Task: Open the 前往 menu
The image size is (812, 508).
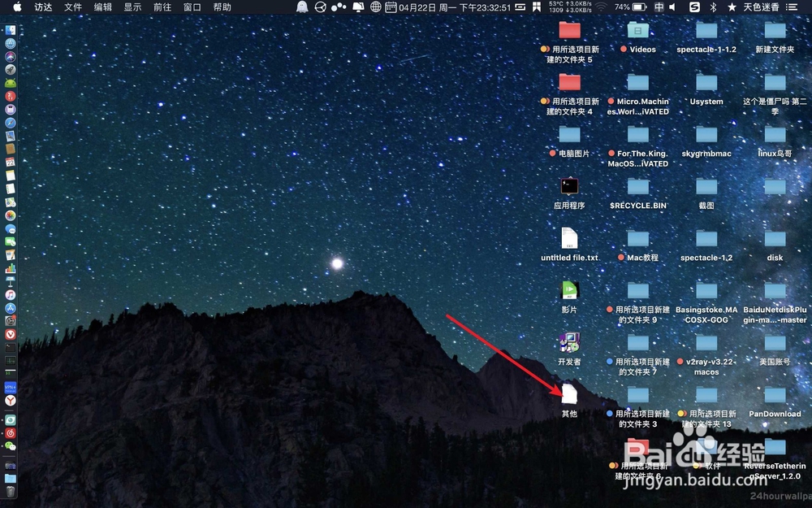Action: pos(162,7)
